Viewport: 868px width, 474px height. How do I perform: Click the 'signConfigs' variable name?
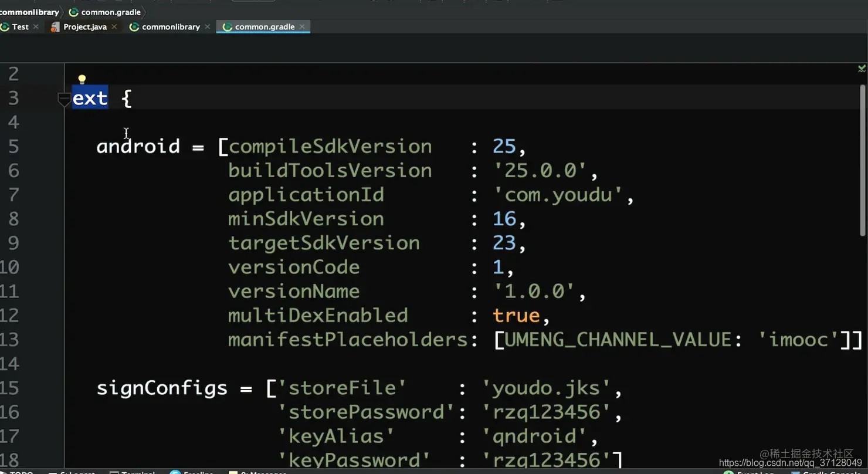[x=162, y=388]
